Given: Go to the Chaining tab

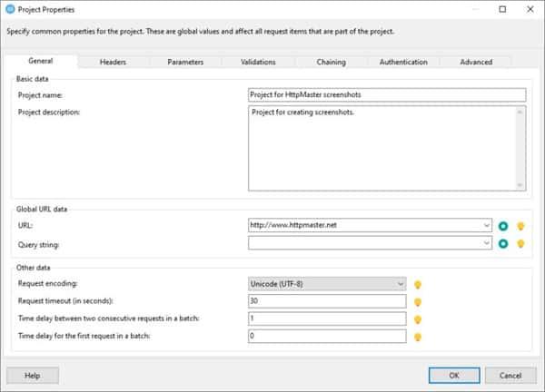Looking at the screenshot, I should (331, 62).
